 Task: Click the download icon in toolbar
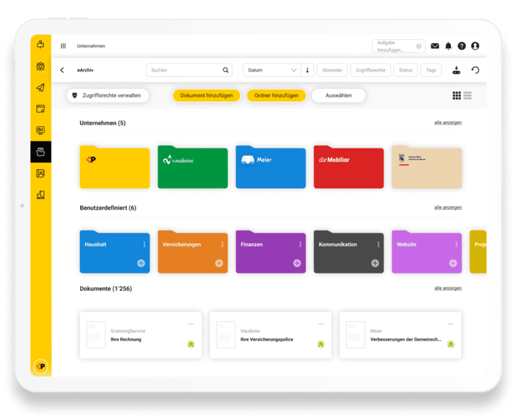tap(456, 70)
